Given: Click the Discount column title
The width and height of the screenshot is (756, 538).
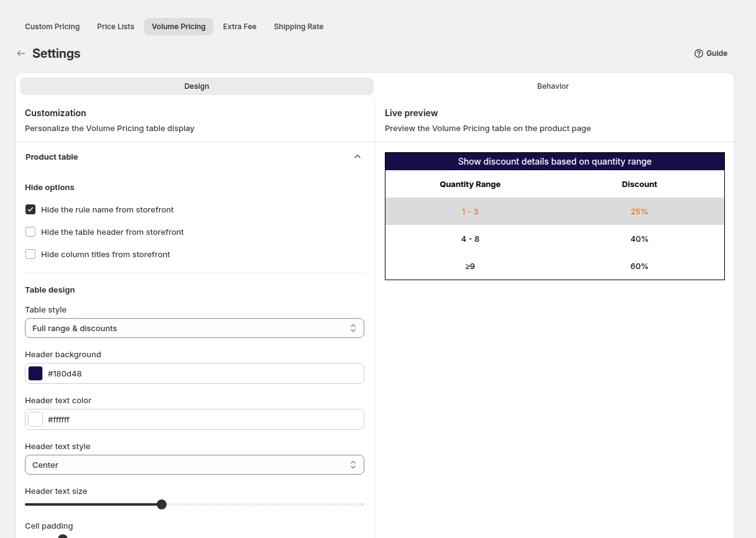Looking at the screenshot, I should (639, 185).
